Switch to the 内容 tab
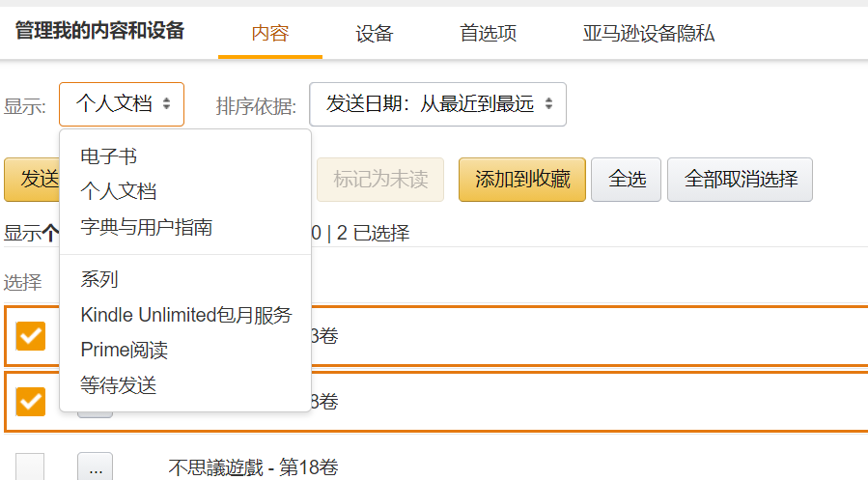The height and width of the screenshot is (480, 868). click(269, 33)
